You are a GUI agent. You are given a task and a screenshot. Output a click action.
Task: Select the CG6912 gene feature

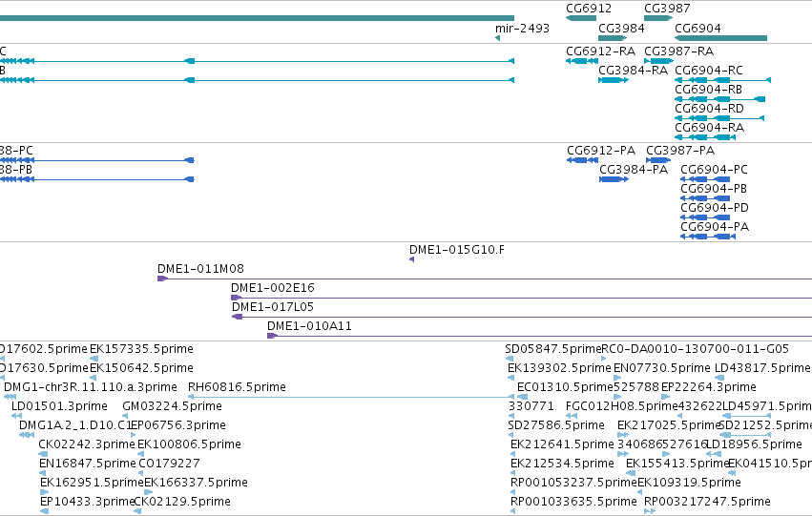pos(581,18)
